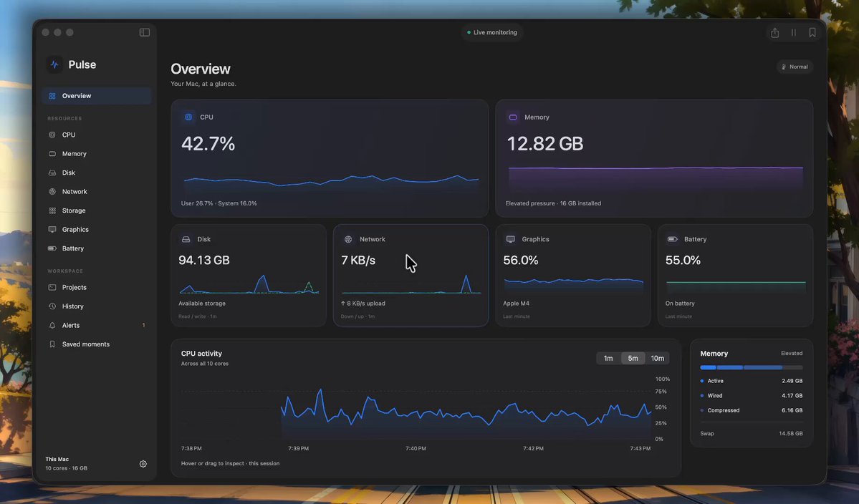
Task: Click the Alerts count badge
Action: (143, 325)
